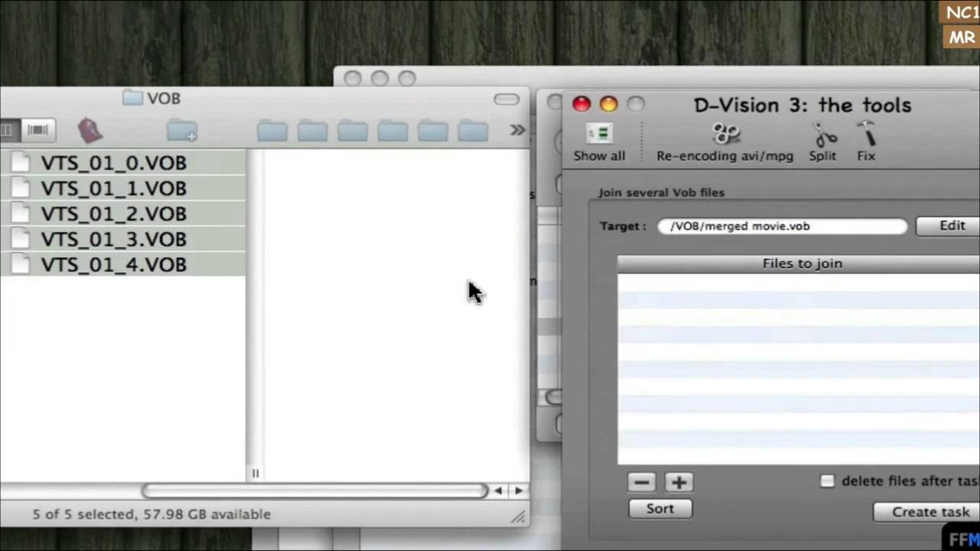Image resolution: width=980 pixels, height=551 pixels.
Task: Select VTS_01_1.VOB file name
Action: [x=113, y=188]
